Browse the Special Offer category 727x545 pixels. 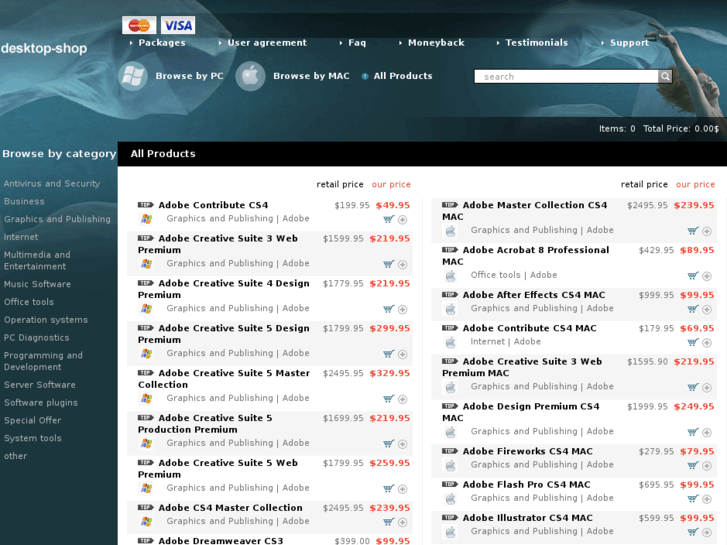[32, 420]
